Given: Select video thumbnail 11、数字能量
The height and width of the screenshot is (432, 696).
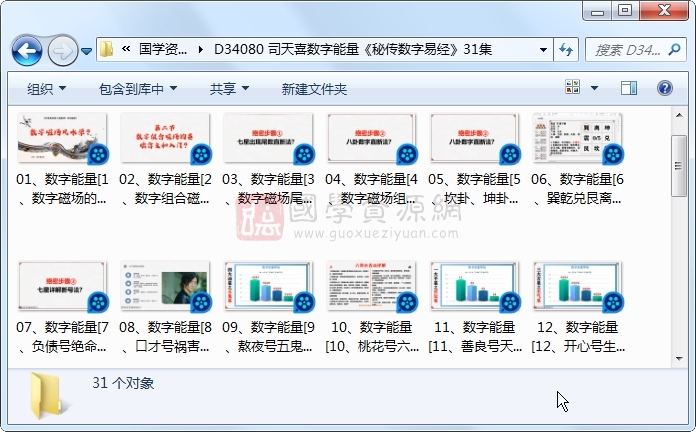Looking at the screenshot, I should coord(474,286).
